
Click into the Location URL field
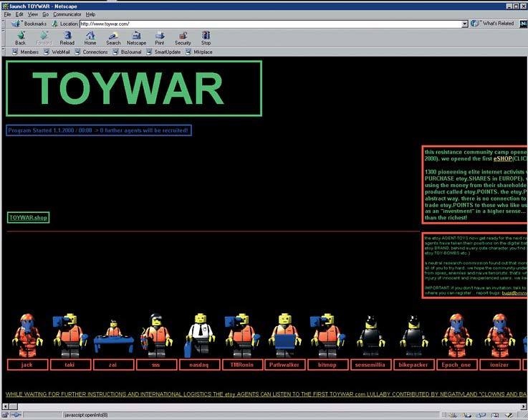pos(272,24)
